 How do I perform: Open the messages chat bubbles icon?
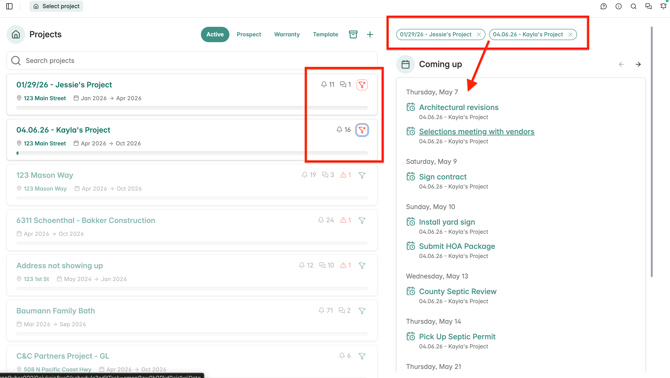coord(648,6)
